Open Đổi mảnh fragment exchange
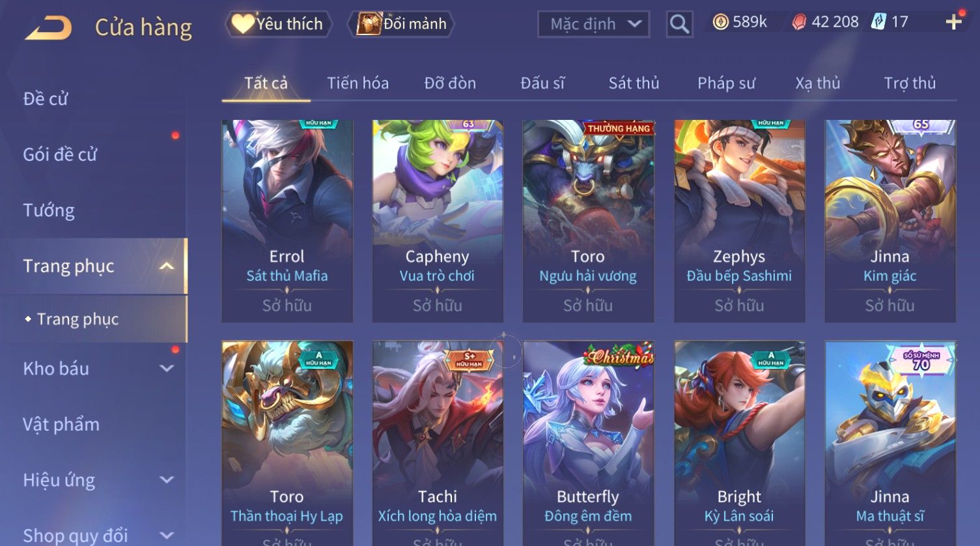Viewport: 980px width, 546px height. pos(401,24)
